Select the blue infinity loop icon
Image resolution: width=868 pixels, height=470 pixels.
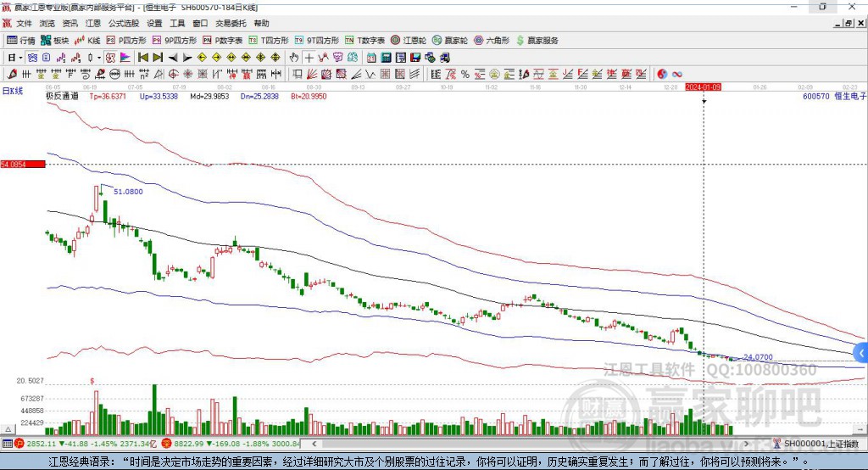(677, 75)
